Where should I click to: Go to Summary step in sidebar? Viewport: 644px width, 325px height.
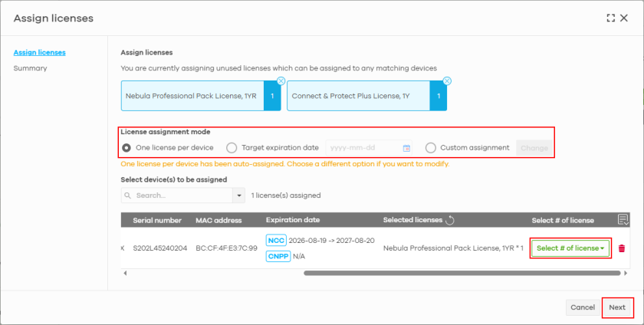[x=31, y=68]
